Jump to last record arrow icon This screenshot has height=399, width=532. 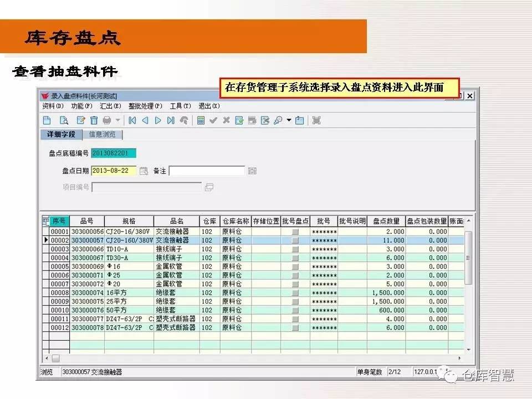point(171,120)
